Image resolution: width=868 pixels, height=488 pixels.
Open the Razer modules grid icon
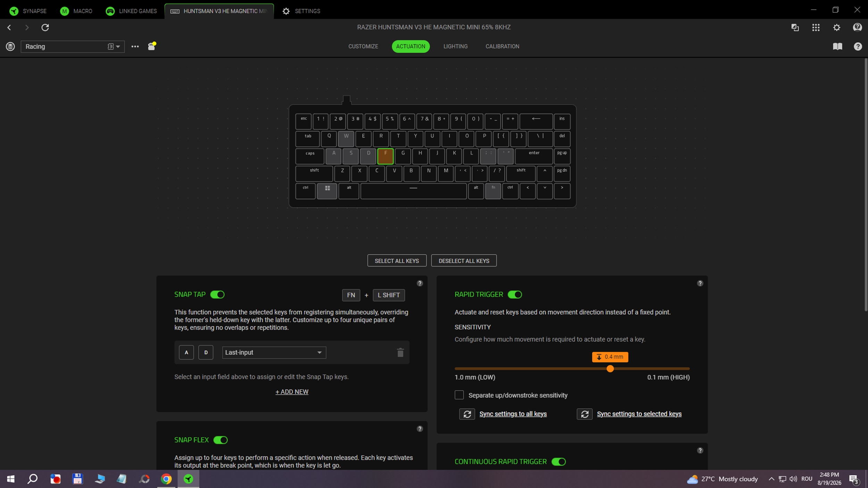coord(816,27)
